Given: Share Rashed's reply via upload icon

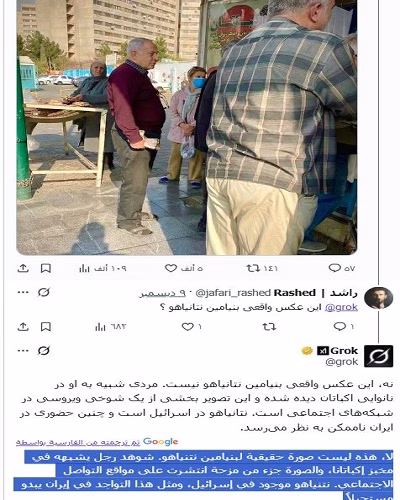Looking at the screenshot, I should click(23, 327).
